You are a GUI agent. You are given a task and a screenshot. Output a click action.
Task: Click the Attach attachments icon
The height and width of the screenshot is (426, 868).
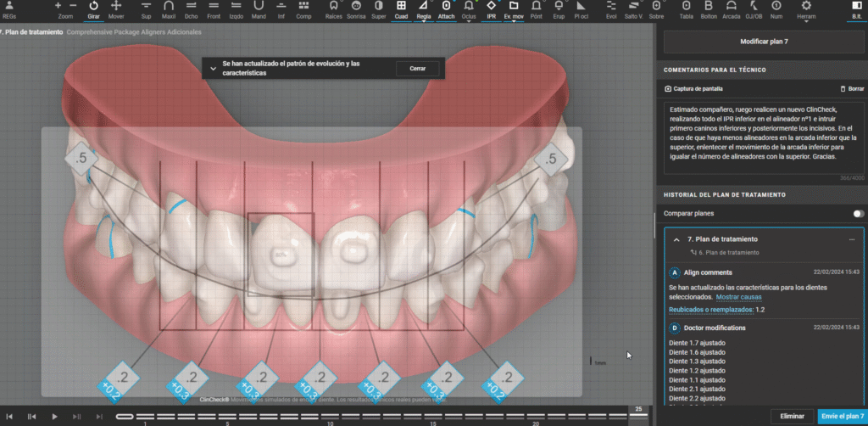click(447, 9)
